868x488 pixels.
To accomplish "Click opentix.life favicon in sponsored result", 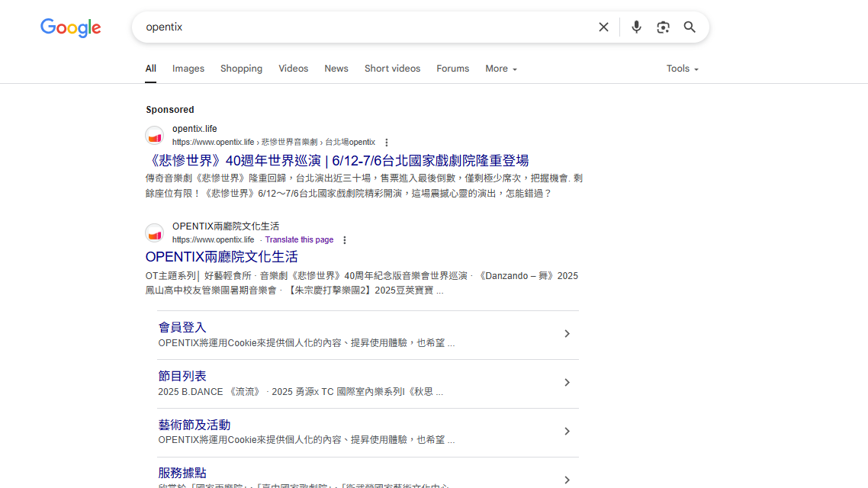I will (x=154, y=136).
